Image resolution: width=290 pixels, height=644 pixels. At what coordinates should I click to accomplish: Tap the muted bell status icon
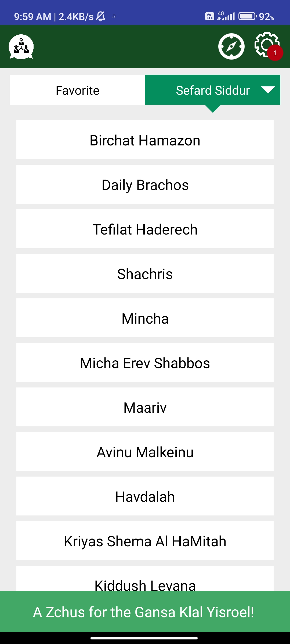pos(101,16)
